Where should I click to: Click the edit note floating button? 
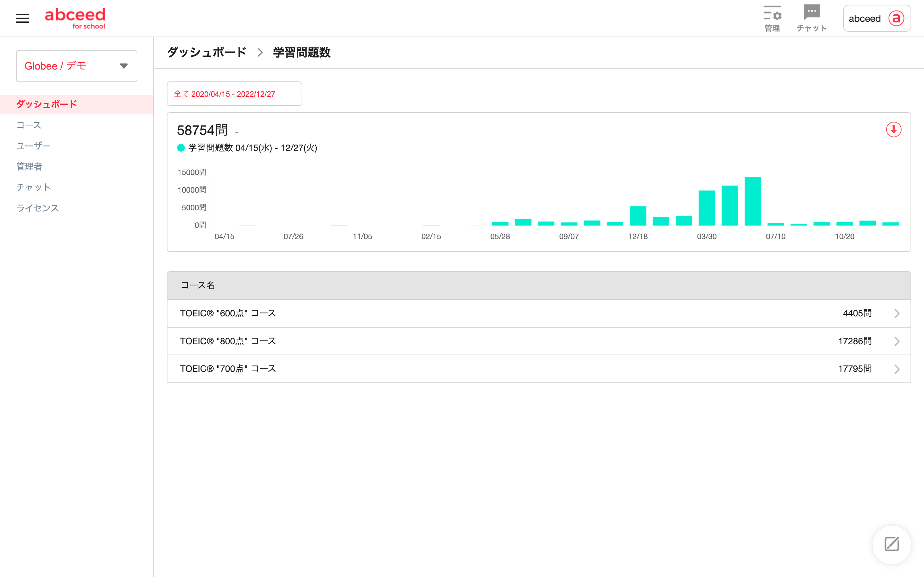tap(892, 544)
